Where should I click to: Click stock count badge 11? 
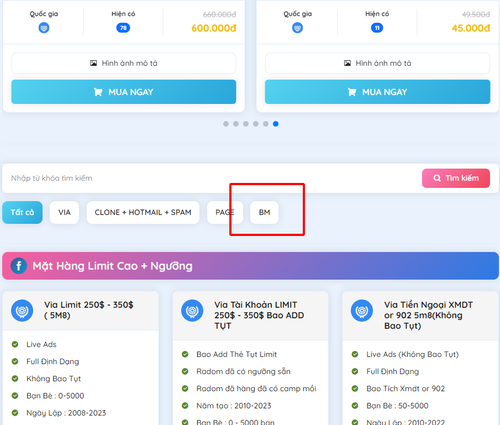pos(377,28)
